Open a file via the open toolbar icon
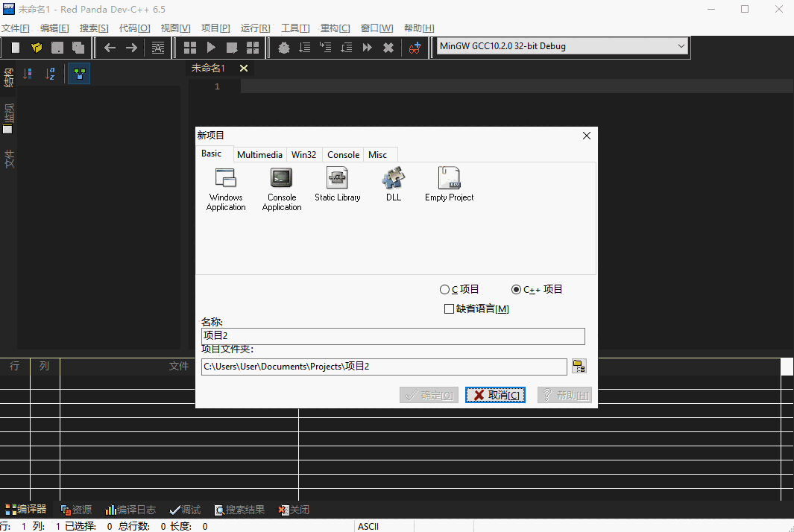Image resolution: width=794 pixels, height=532 pixels. point(36,47)
